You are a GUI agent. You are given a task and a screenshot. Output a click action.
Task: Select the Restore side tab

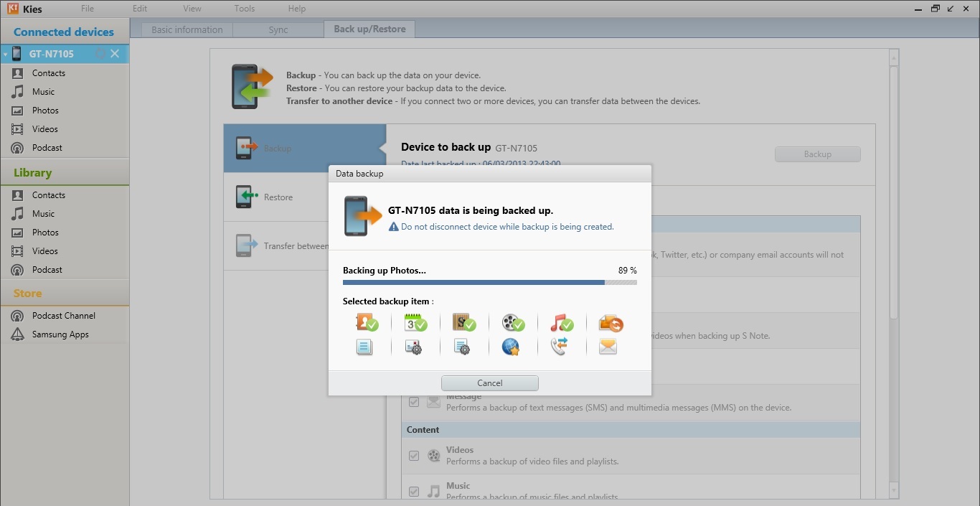[x=305, y=197]
